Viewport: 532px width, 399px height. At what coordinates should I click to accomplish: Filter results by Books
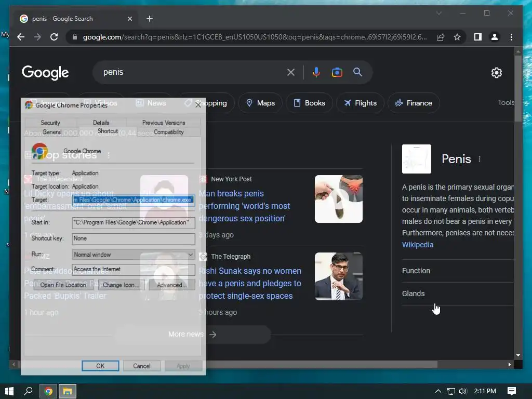pos(309,103)
